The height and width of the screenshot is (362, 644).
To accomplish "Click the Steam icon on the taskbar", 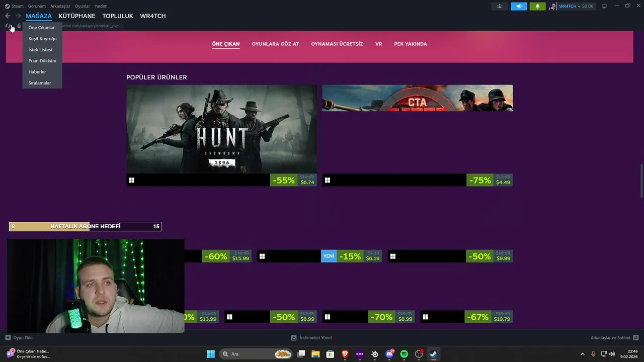I will point(433,354).
